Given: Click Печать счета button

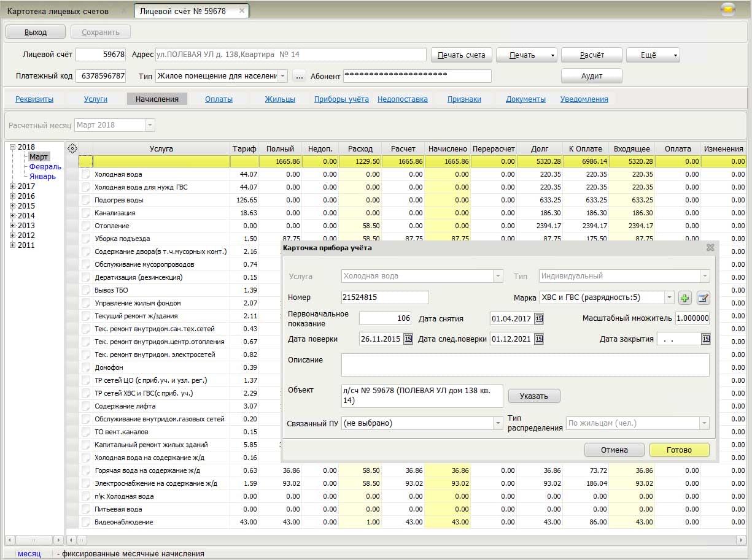Looking at the screenshot, I should (462, 55).
